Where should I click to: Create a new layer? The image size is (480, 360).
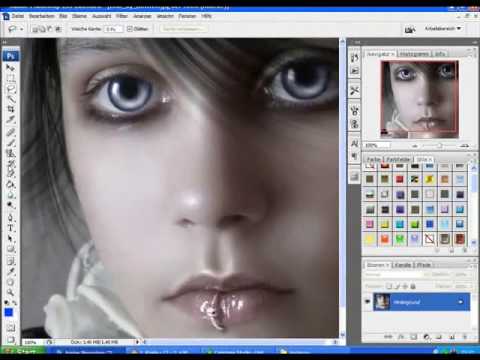pos(452,337)
